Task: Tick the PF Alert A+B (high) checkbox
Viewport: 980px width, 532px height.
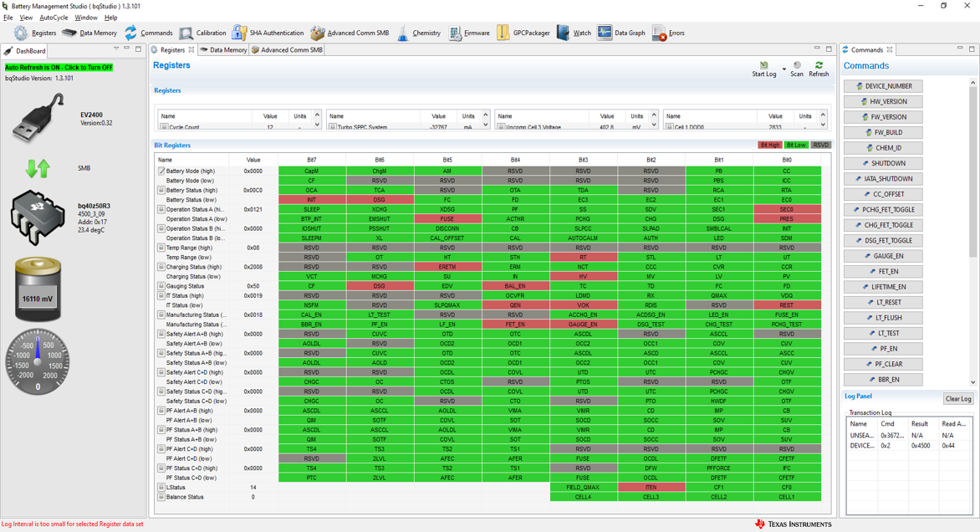Action: tap(161, 411)
